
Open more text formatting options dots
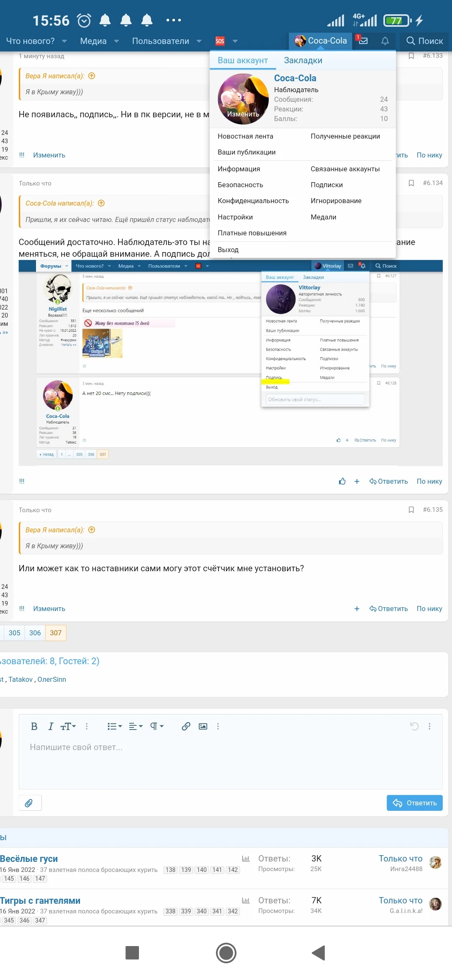(x=87, y=726)
